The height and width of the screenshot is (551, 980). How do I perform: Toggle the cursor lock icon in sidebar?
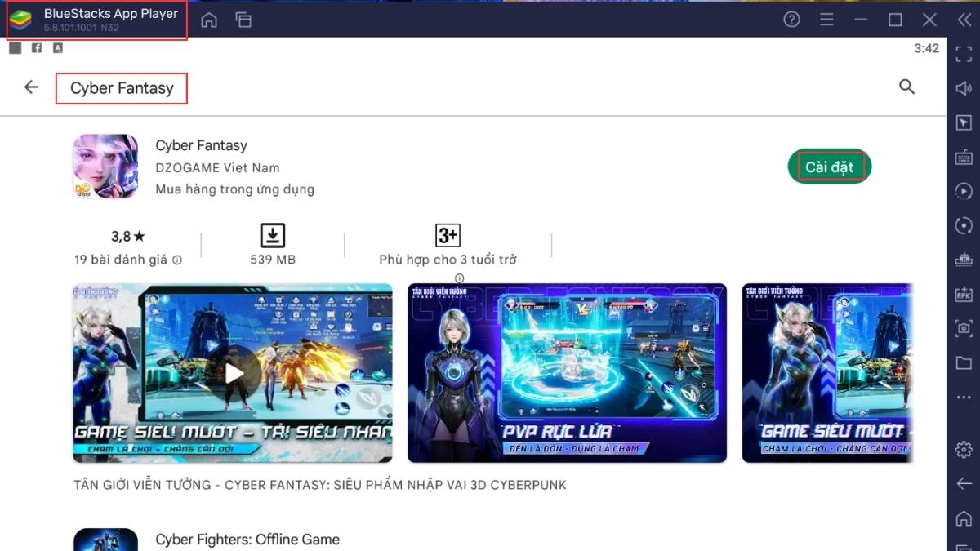[964, 122]
